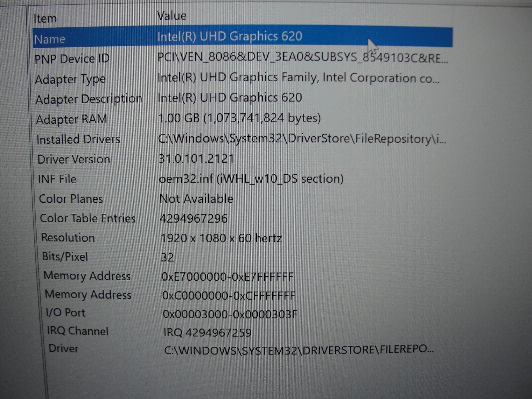This screenshot has width=532, height=399.
Task: Click the Value column header
Action: tap(172, 16)
